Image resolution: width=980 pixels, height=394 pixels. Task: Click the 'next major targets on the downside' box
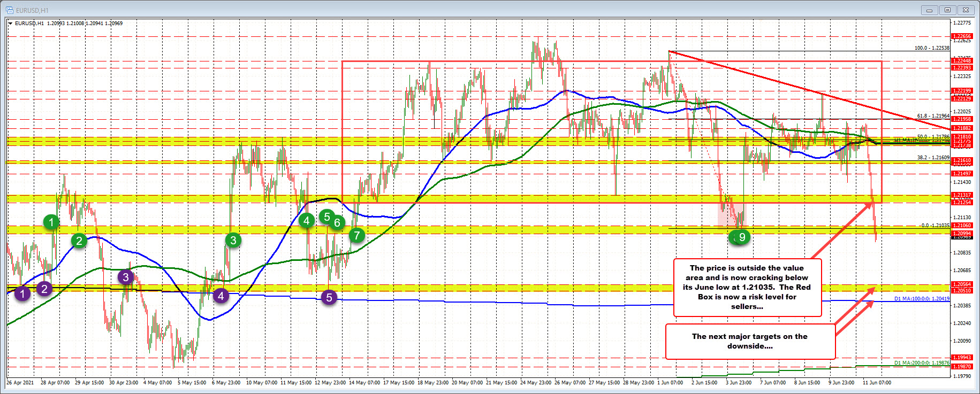click(749, 341)
